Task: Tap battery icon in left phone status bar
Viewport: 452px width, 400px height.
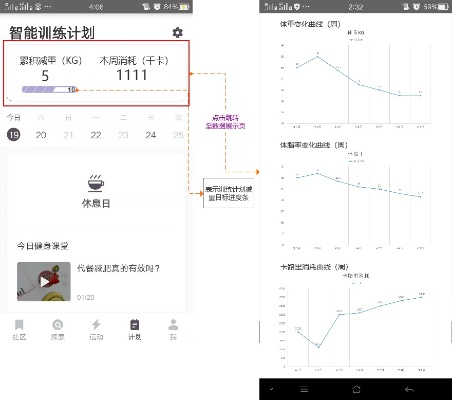Action: (184, 6)
